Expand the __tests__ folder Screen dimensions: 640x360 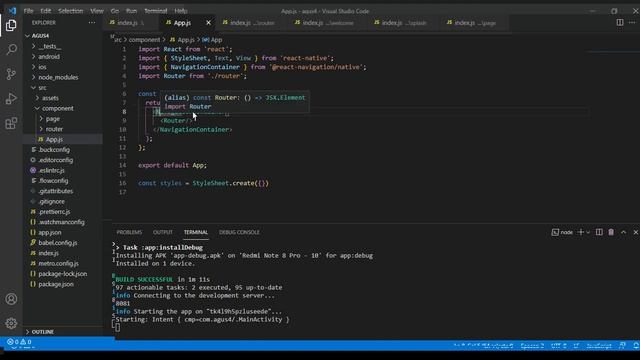pyautogui.click(x=62, y=47)
